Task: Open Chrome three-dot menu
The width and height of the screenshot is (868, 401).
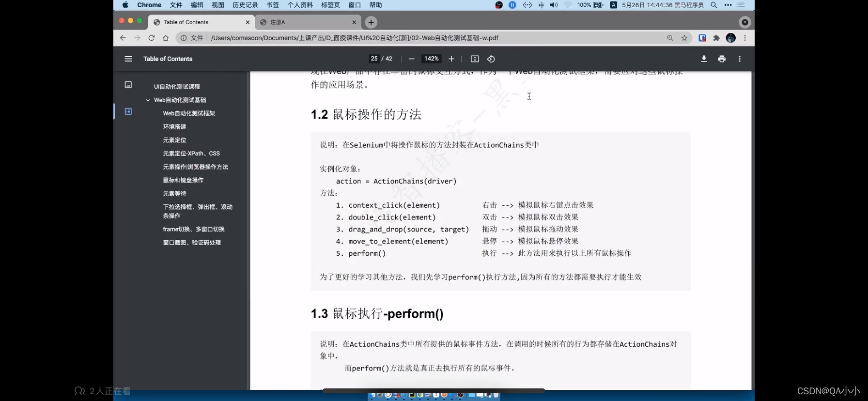Action: click(745, 38)
